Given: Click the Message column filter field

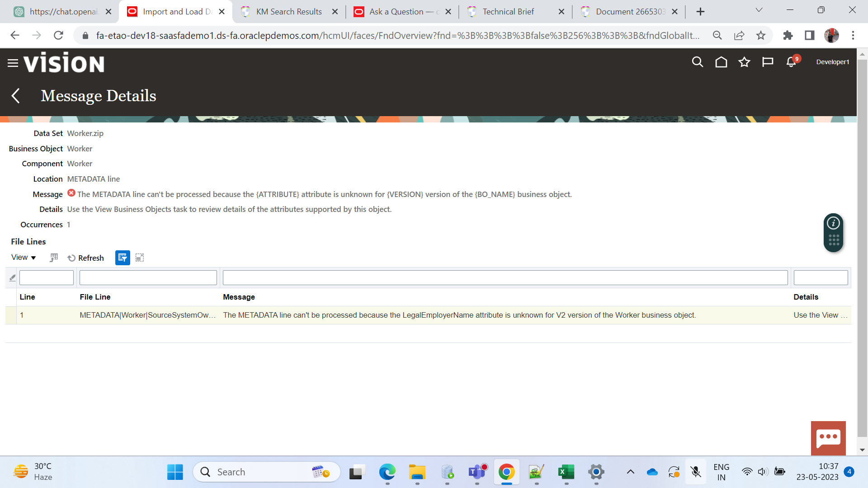Looking at the screenshot, I should (x=505, y=277).
